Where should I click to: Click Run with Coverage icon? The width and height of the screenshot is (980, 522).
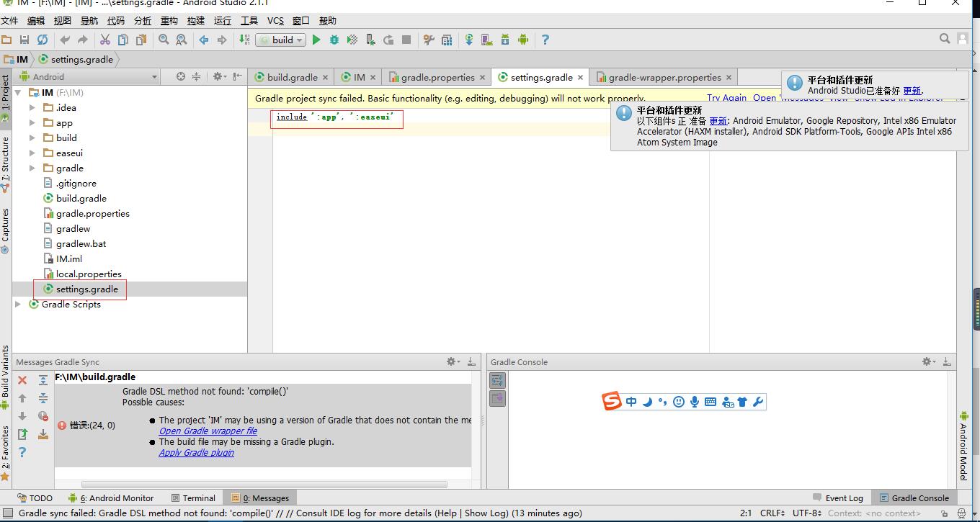(x=352, y=40)
